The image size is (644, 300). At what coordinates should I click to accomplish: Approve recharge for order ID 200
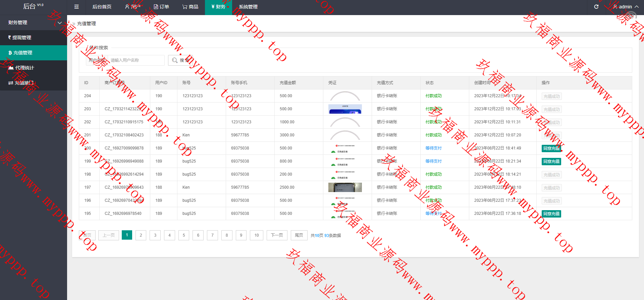click(551, 148)
